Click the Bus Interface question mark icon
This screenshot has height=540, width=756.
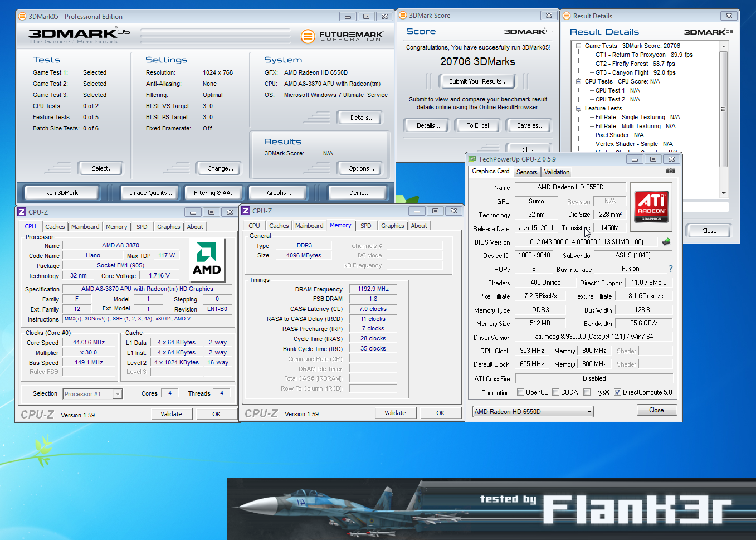671,269
